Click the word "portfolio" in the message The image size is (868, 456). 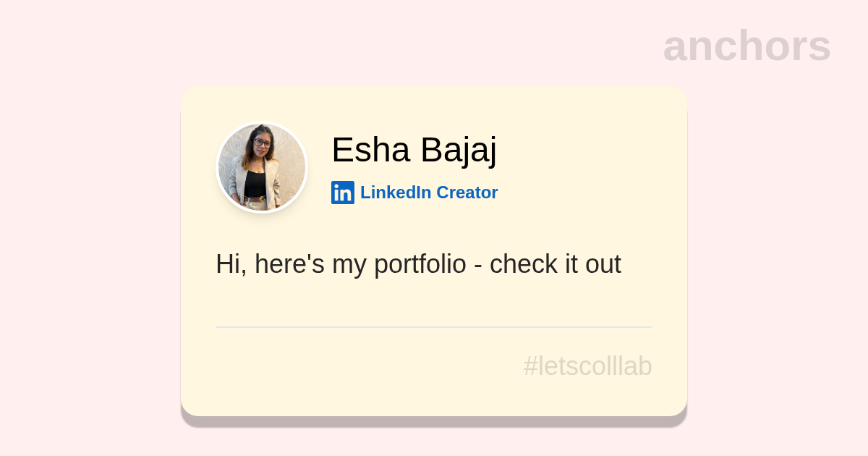coord(420,264)
